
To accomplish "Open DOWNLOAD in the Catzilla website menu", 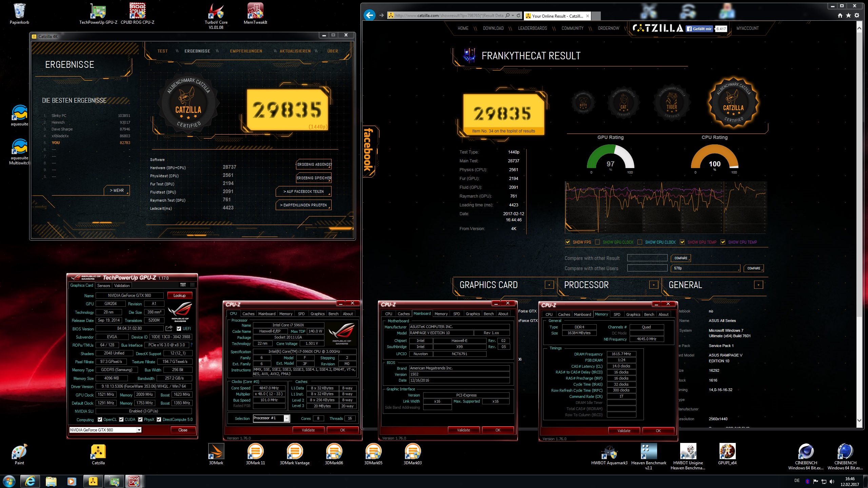I will click(493, 28).
